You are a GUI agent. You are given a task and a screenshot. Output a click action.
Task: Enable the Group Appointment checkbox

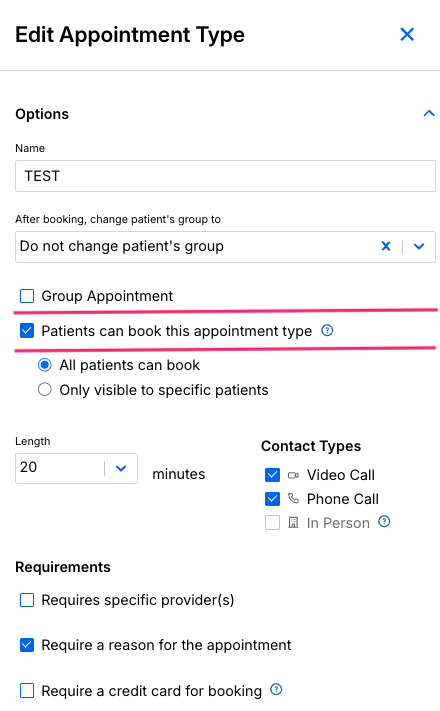(x=27, y=296)
